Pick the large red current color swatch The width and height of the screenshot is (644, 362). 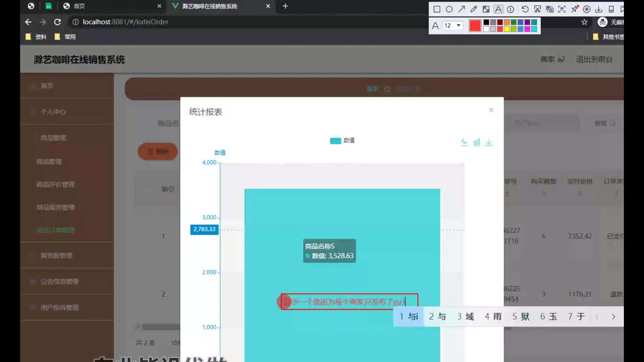click(475, 25)
